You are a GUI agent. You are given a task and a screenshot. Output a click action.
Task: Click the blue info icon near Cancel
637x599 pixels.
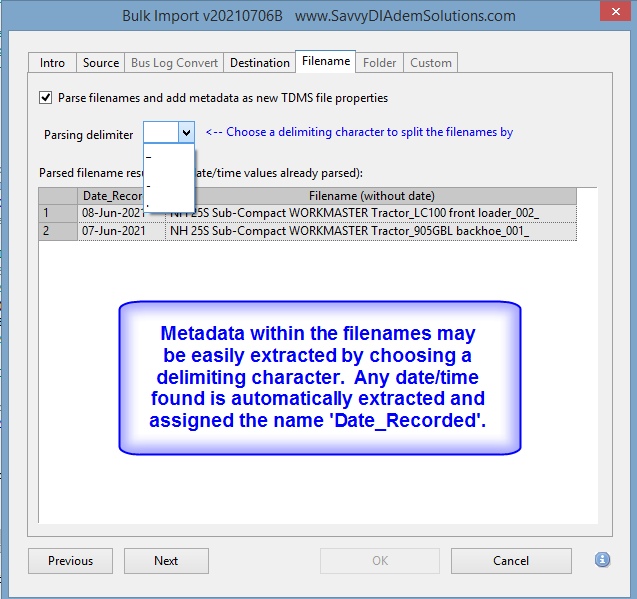click(602, 560)
